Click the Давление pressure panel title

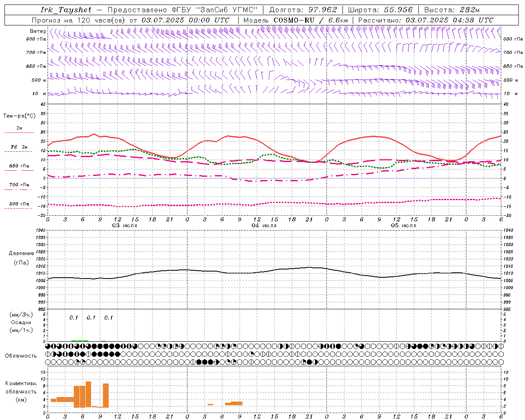tap(21, 253)
